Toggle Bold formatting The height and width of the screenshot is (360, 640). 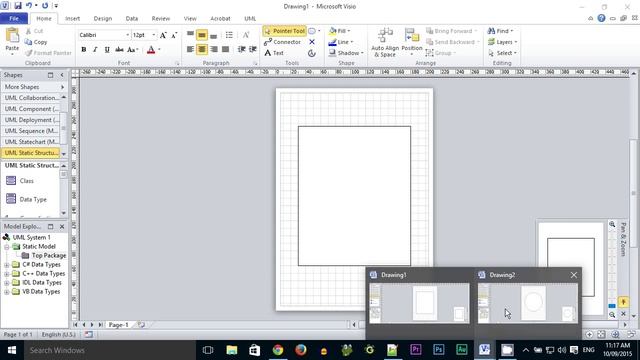point(84,49)
